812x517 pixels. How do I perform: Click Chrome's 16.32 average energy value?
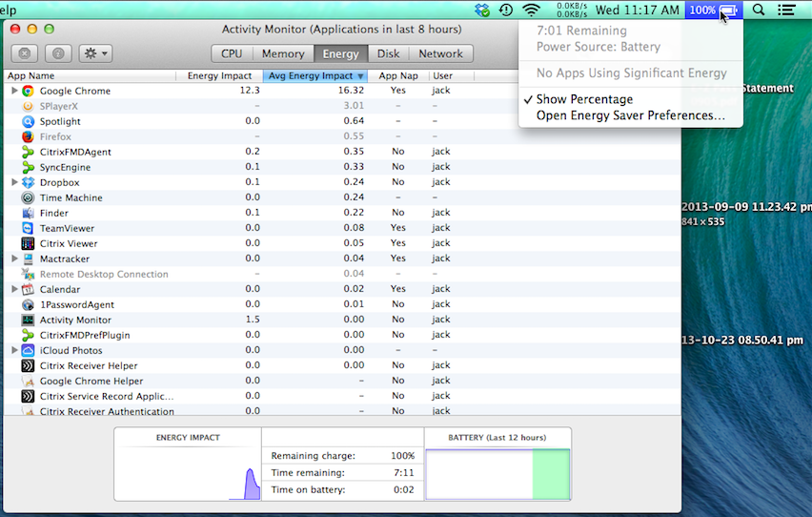click(x=351, y=91)
